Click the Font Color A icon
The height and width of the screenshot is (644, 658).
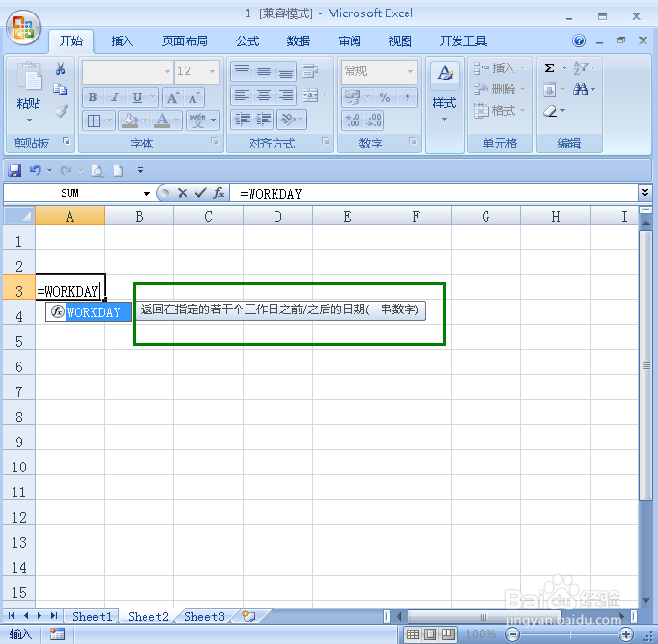pos(162,121)
